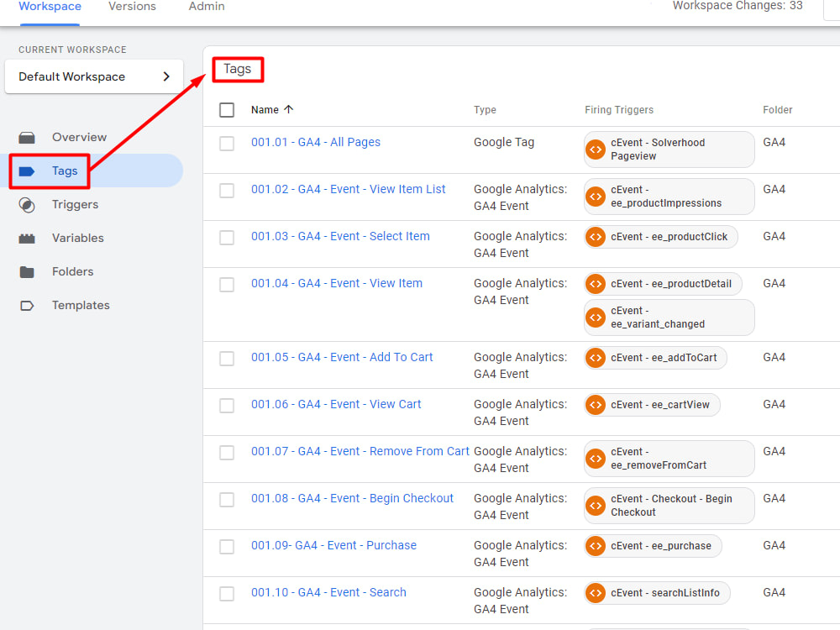Click Google Tag type cell

(503, 143)
